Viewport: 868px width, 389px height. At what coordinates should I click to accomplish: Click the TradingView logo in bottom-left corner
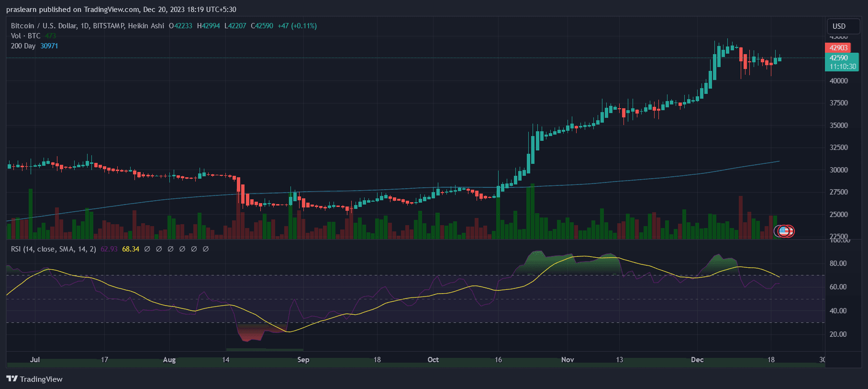(x=34, y=379)
